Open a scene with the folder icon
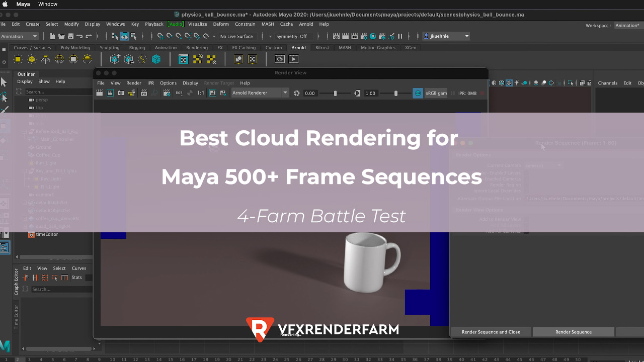Image resolution: width=644 pixels, height=362 pixels. [x=61, y=36]
